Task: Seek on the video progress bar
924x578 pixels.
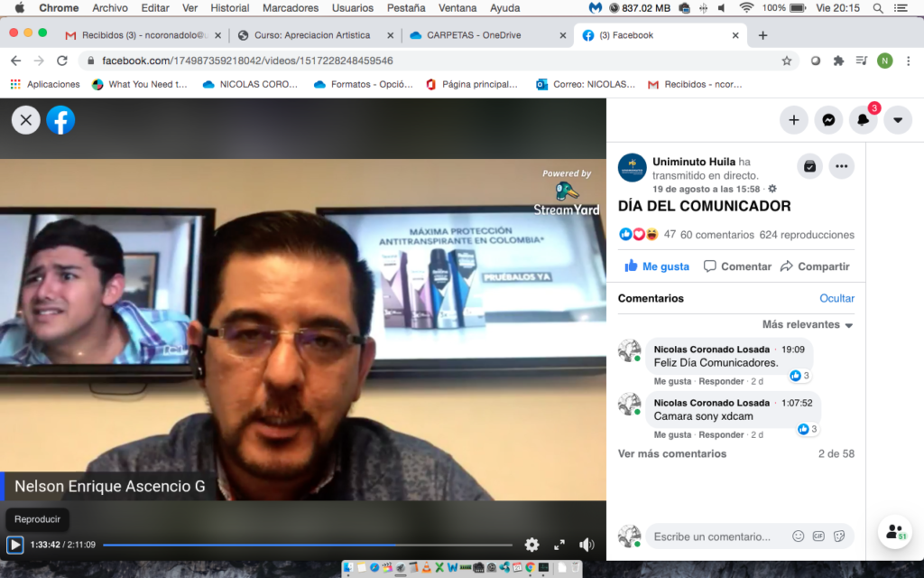Action: click(308, 545)
